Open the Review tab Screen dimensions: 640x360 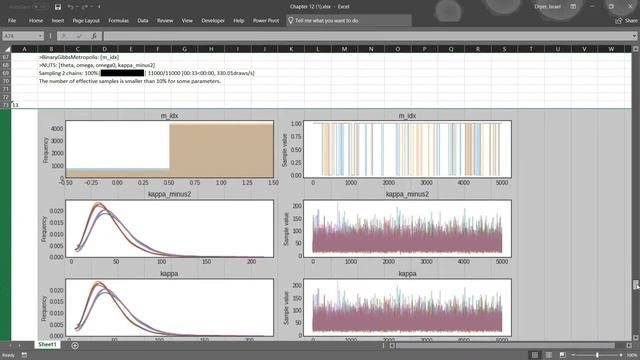coord(165,20)
